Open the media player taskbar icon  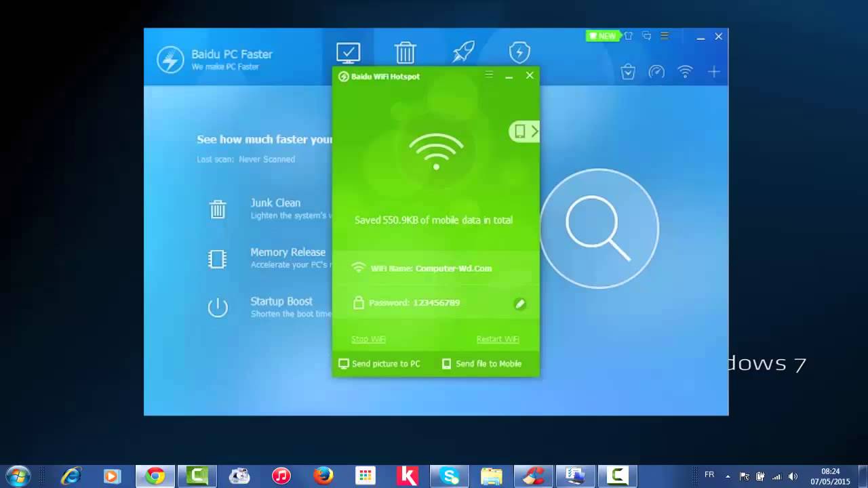112,476
